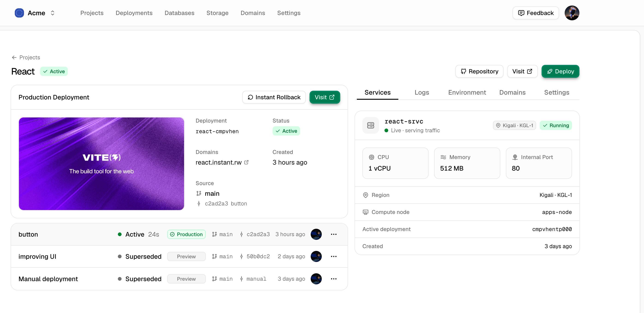This screenshot has height=313, width=644.
Task: Click the green live dot by serving traffic
Action: click(386, 131)
